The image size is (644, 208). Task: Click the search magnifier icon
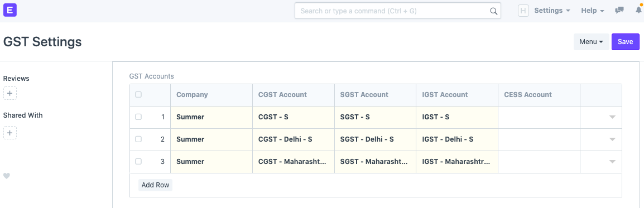pos(494,11)
